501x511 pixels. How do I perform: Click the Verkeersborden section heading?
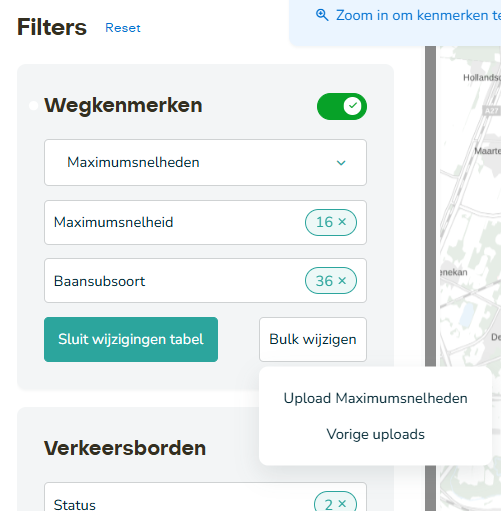click(x=125, y=448)
